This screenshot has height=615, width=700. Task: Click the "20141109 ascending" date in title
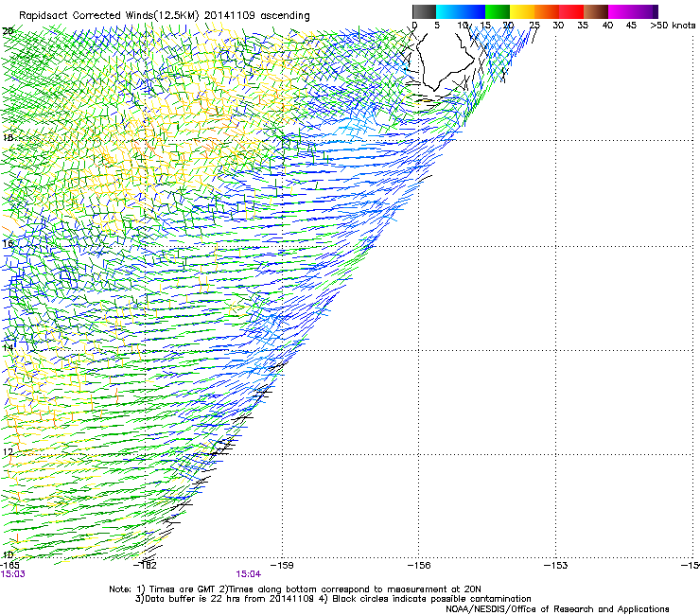257,16
